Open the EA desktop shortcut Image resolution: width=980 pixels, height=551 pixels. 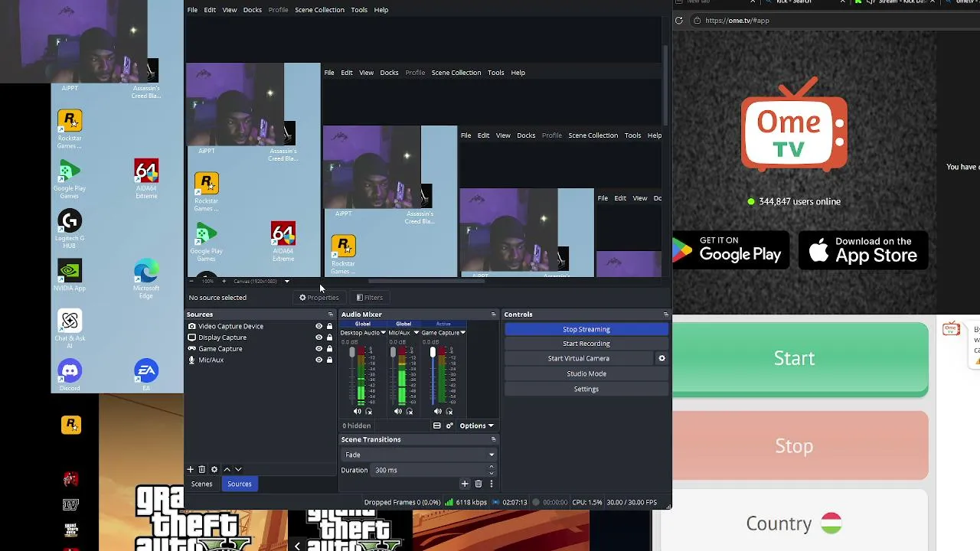pos(146,374)
